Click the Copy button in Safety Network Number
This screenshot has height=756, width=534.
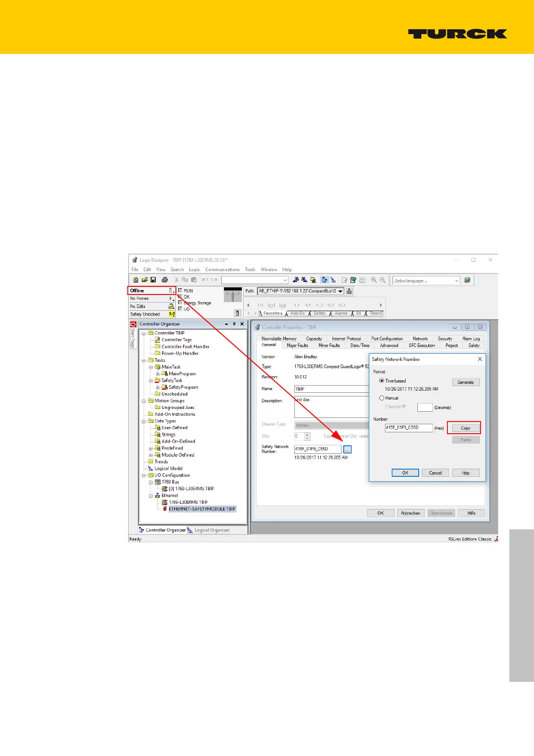(466, 428)
